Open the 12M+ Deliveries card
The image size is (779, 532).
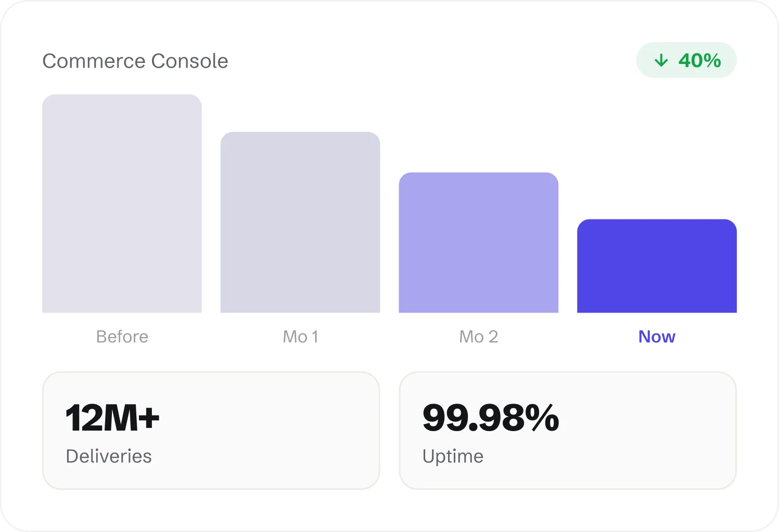211,431
